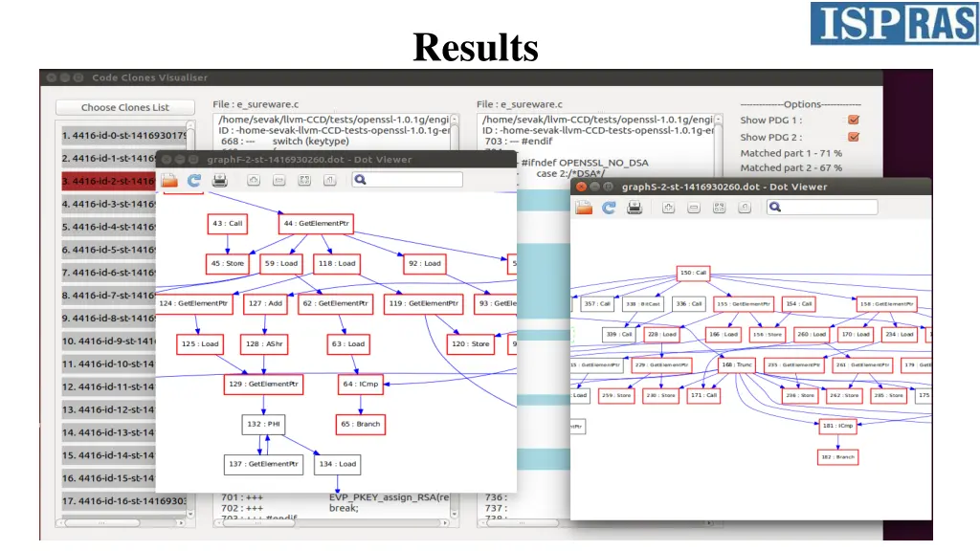Viewport: 980px width, 551px height.
Task: Click graph node 64 : ICmp
Action: 361,385
